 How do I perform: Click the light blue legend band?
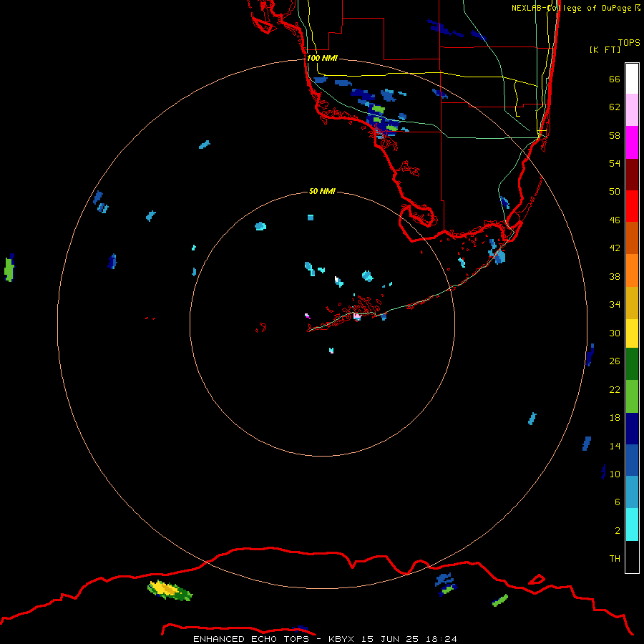click(632, 492)
